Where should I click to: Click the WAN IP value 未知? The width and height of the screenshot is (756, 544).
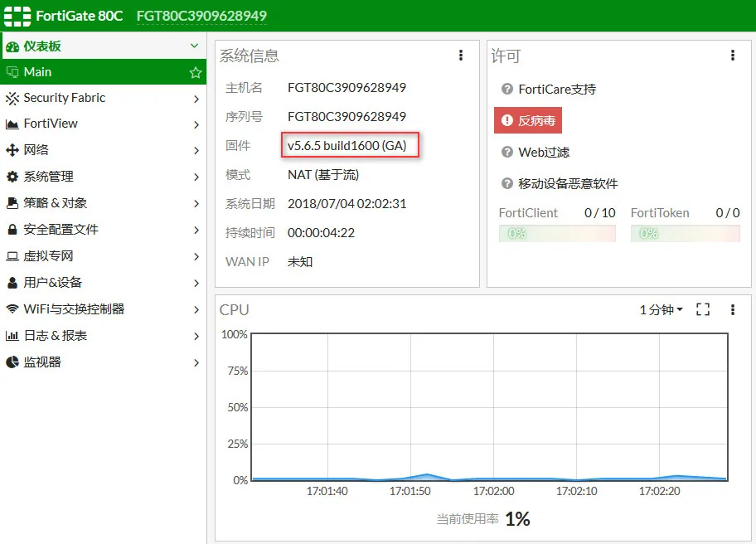[300, 262]
